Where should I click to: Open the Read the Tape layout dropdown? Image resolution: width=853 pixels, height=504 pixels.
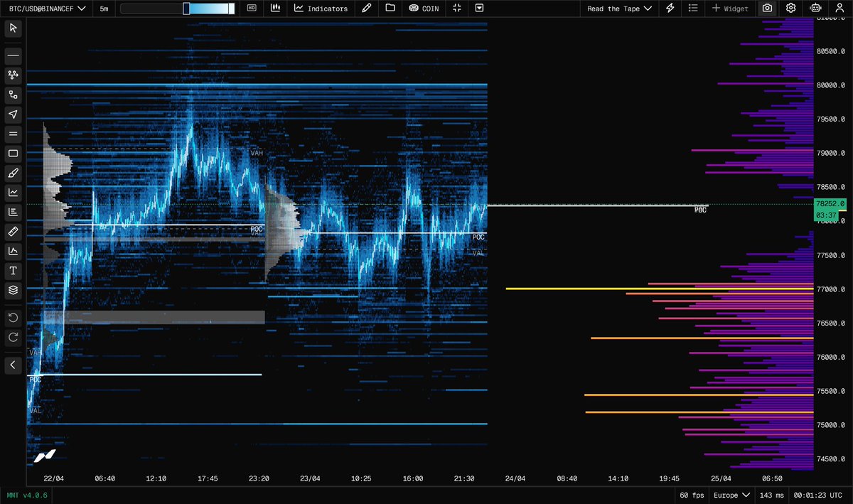(619, 9)
